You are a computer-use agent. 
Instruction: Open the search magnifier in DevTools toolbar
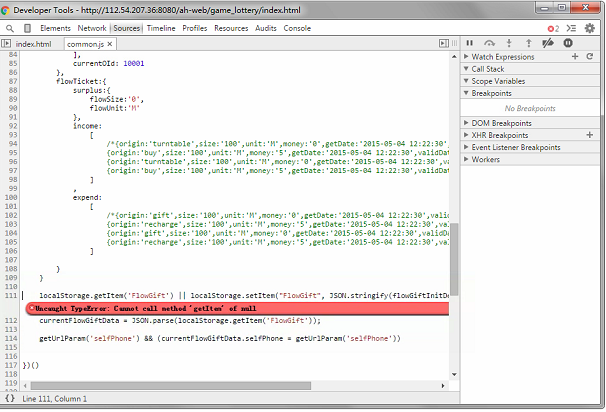click(10, 29)
